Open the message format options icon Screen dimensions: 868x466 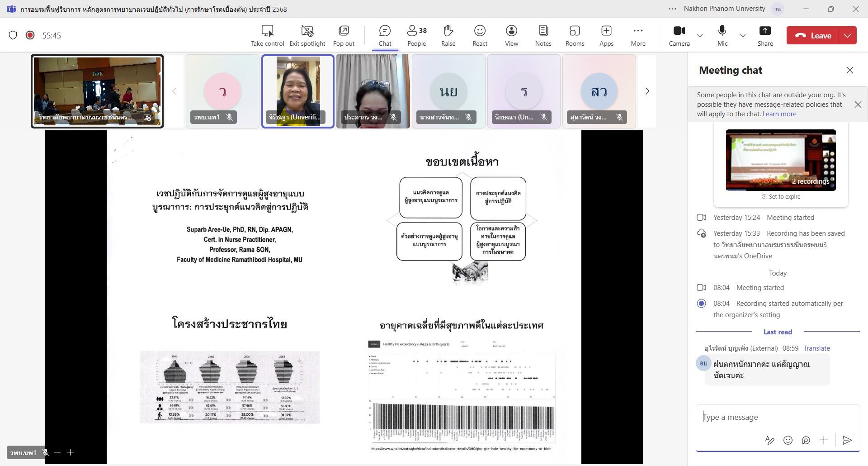point(769,440)
